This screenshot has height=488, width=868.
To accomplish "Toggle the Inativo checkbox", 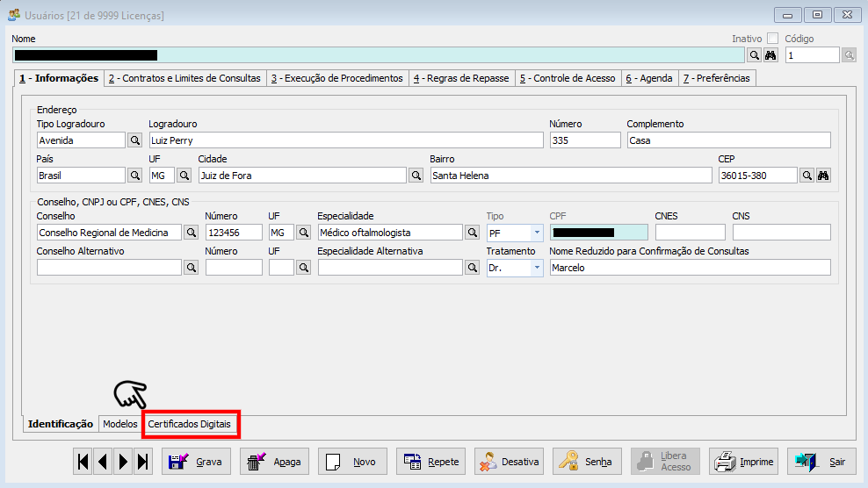I will click(773, 38).
